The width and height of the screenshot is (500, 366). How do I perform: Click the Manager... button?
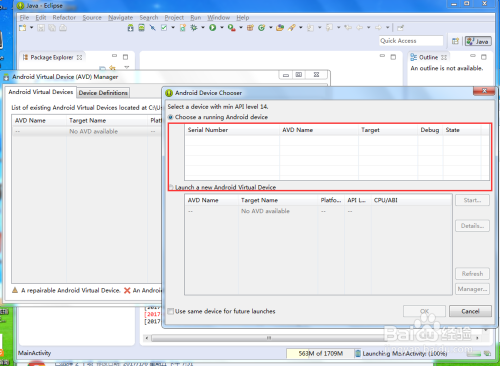(472, 289)
